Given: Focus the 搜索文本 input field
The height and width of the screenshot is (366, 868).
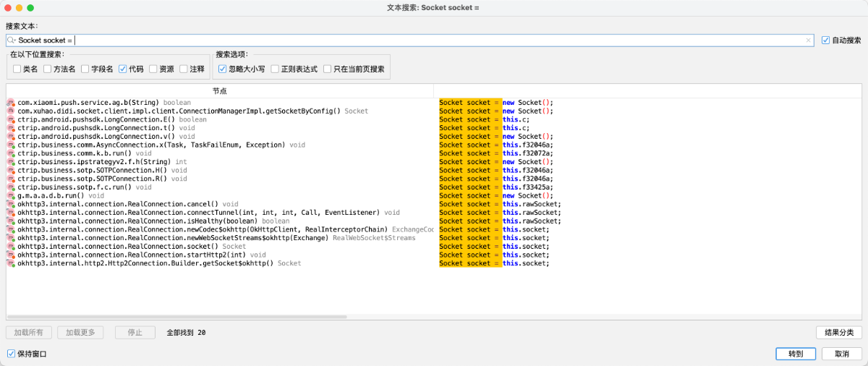Looking at the screenshot, I should tap(410, 41).
